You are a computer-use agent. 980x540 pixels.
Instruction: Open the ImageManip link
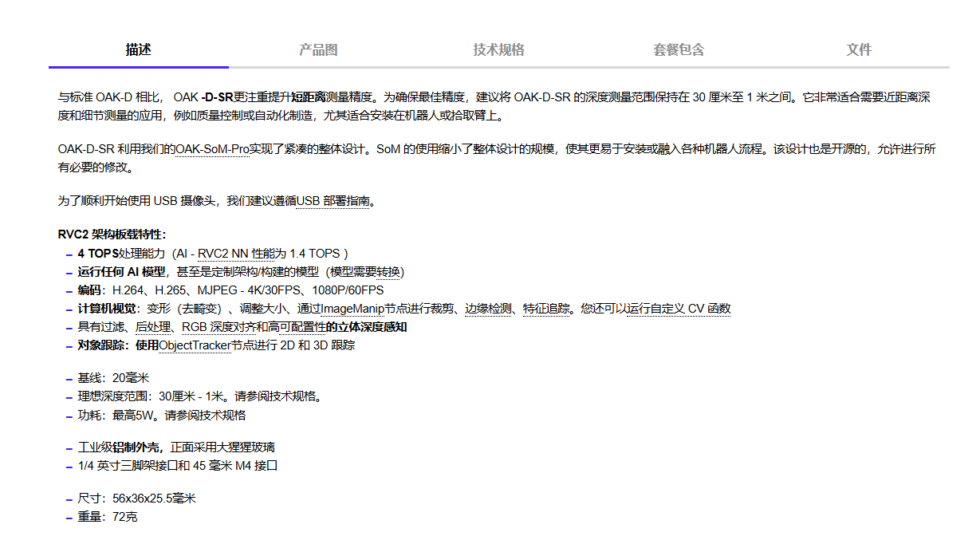click(352, 309)
